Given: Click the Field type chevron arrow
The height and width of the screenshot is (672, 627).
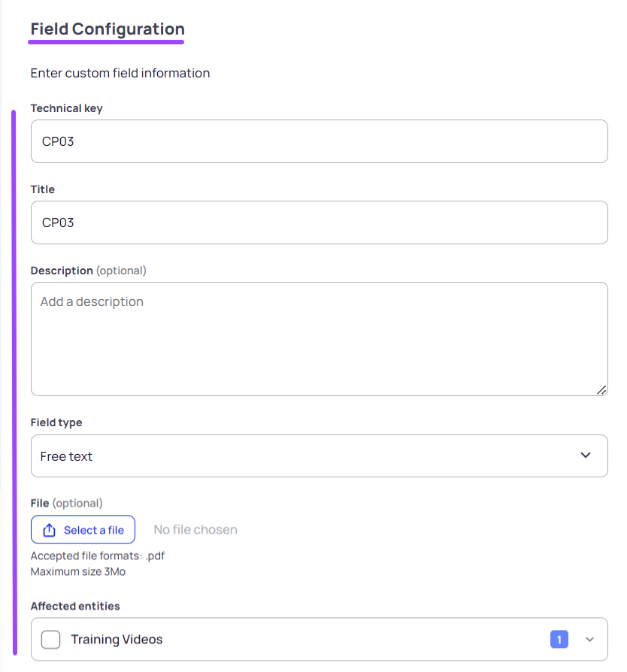Looking at the screenshot, I should pyautogui.click(x=586, y=456).
